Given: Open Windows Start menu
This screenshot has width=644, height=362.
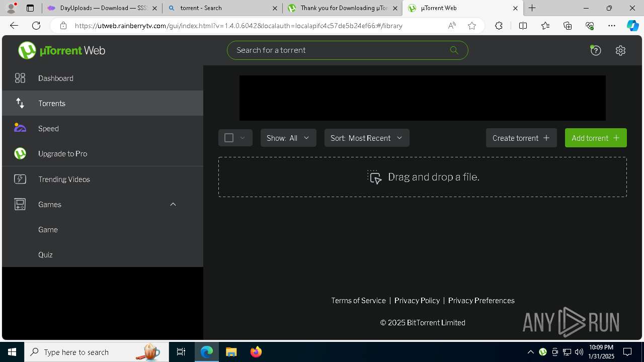Looking at the screenshot, I should coord(12,352).
